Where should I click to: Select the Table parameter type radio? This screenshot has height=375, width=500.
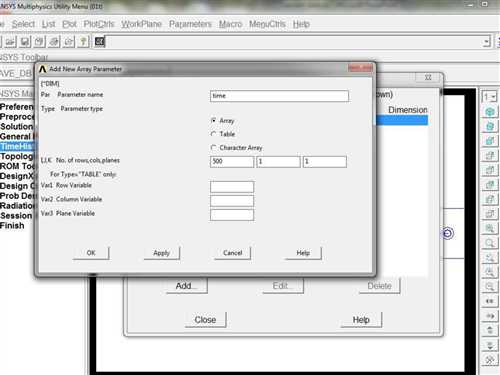(214, 134)
